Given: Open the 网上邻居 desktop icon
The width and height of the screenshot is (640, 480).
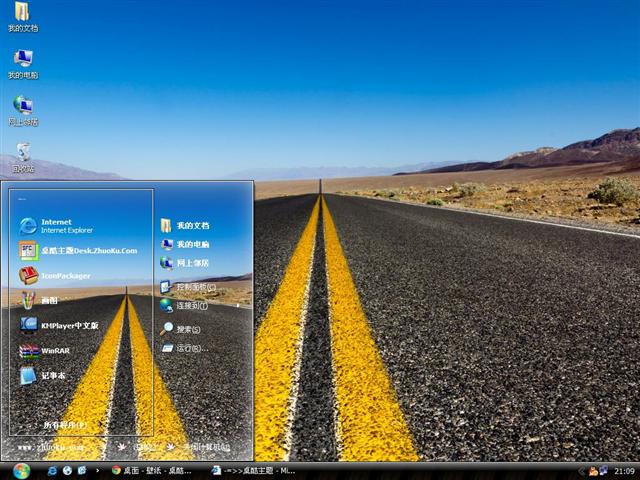Looking at the screenshot, I should tap(23, 111).
